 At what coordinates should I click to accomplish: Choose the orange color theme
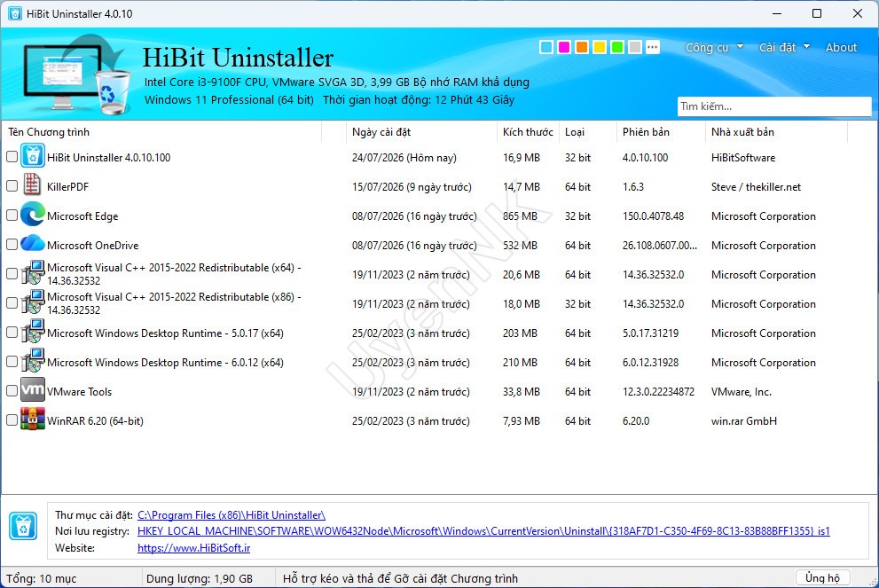tap(581, 47)
